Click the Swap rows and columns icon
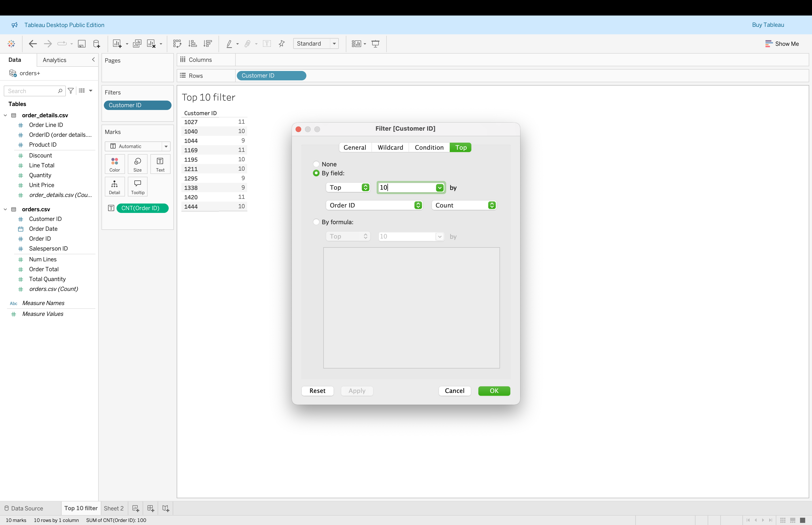Image resolution: width=812 pixels, height=525 pixels. (x=177, y=44)
